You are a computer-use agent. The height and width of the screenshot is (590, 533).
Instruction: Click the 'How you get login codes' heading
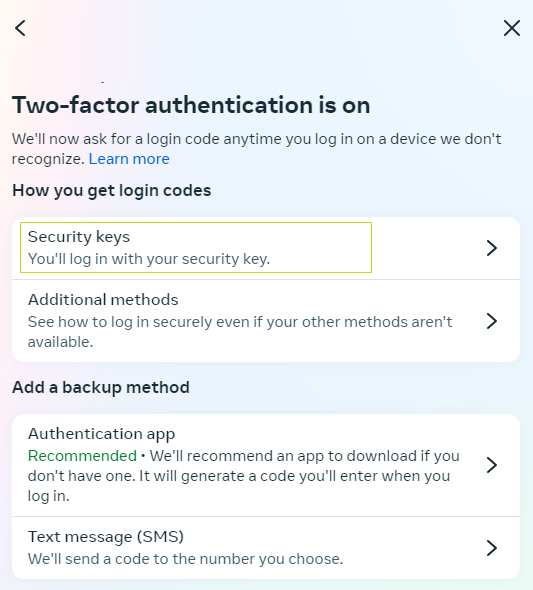[x=112, y=190]
